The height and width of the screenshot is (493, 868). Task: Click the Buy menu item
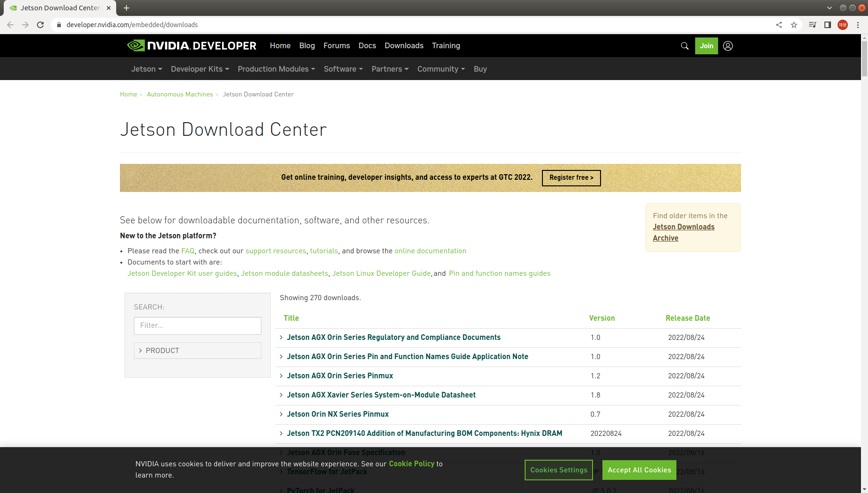click(x=480, y=69)
